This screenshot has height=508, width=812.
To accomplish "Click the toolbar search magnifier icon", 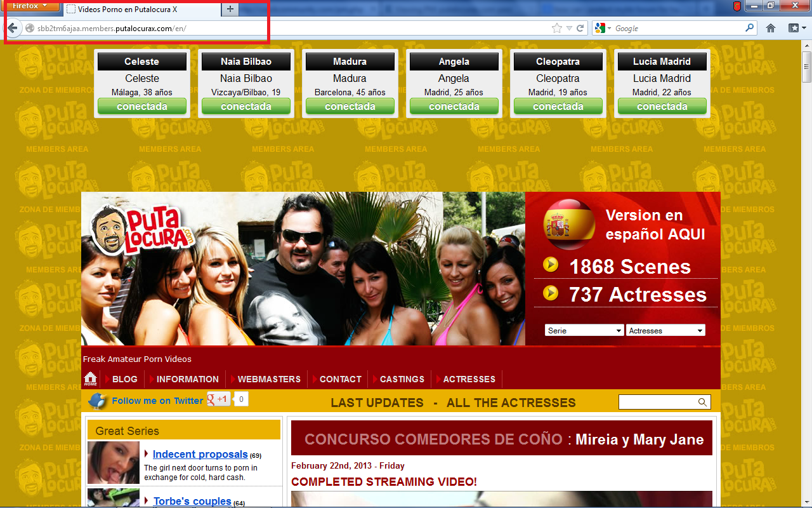I will (x=750, y=28).
